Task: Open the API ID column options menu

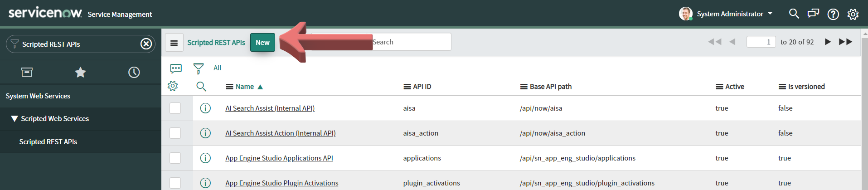Action: pyautogui.click(x=407, y=87)
